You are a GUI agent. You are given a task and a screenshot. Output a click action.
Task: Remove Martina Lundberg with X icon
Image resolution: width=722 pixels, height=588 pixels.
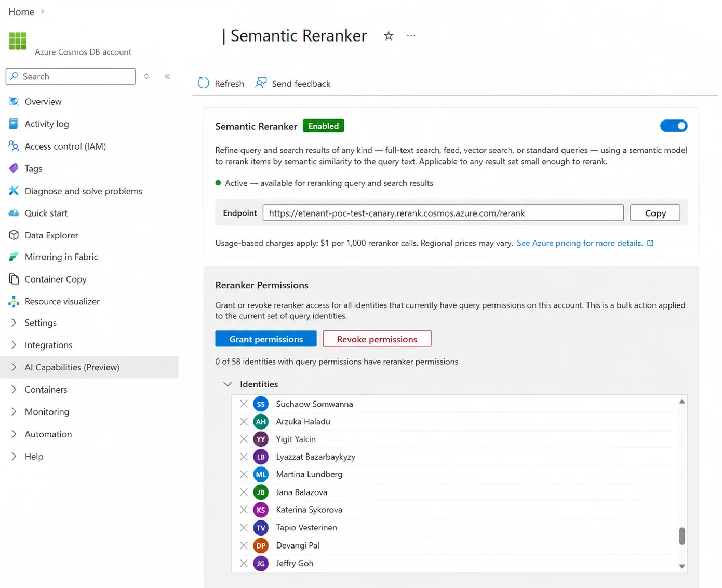(244, 474)
